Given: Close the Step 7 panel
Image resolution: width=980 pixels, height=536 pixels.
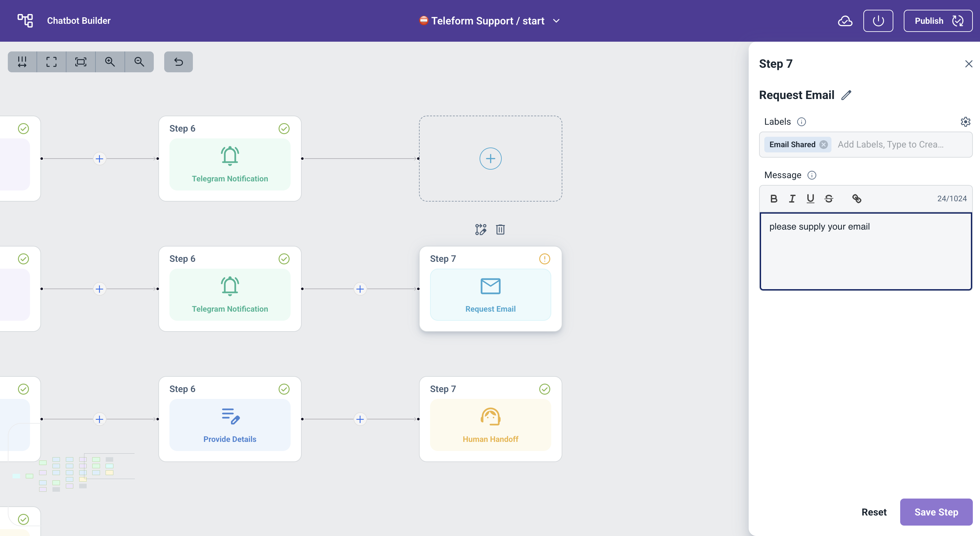Looking at the screenshot, I should coord(969,63).
